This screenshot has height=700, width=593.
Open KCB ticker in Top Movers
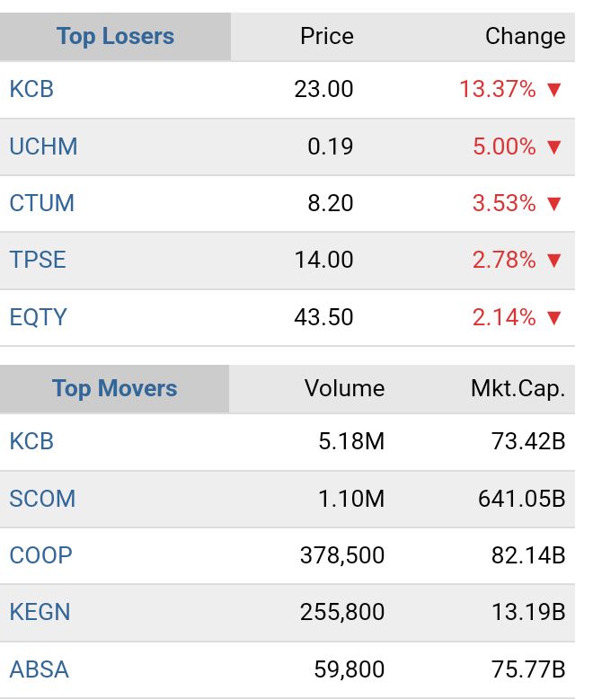coord(31,441)
